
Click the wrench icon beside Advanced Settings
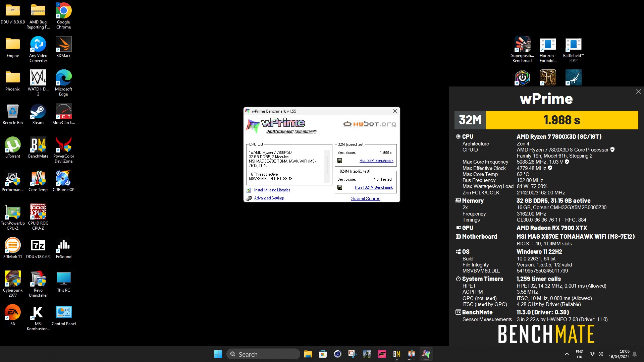(x=249, y=198)
